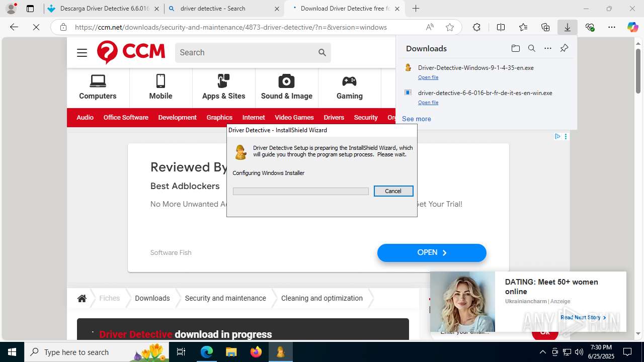644x362 pixels.
Task: Select the Video Games menu item
Action: click(x=294, y=117)
